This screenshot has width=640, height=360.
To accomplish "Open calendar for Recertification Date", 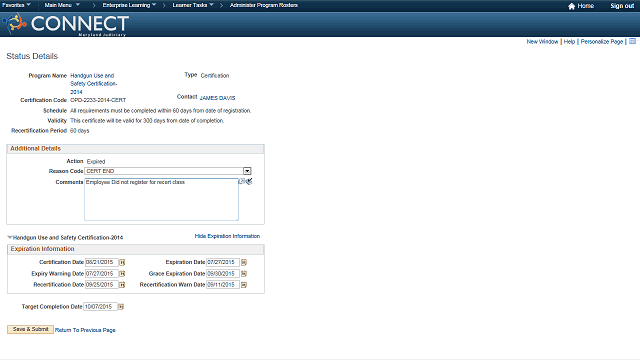I will pyautogui.click(x=122, y=285).
